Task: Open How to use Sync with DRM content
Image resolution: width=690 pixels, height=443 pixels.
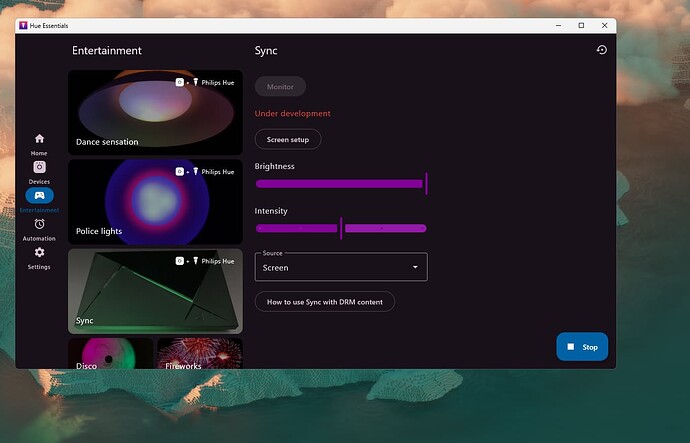Action: (325, 302)
